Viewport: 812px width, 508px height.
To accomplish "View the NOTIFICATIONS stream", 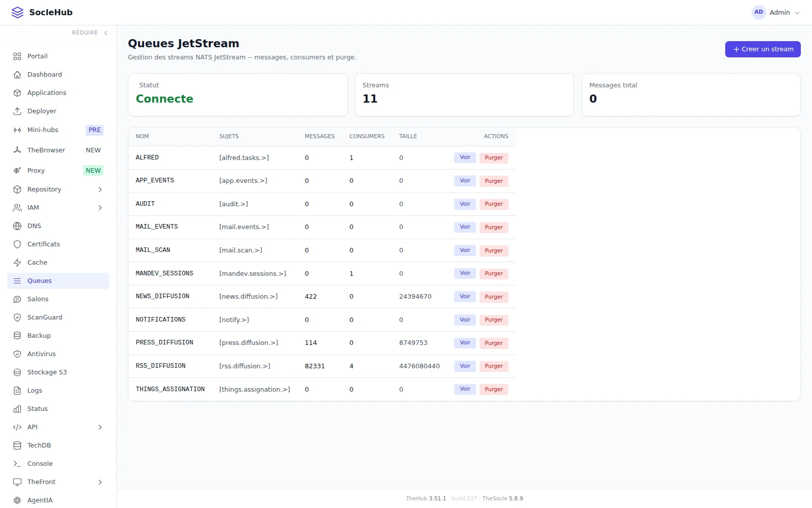I will click(x=465, y=320).
